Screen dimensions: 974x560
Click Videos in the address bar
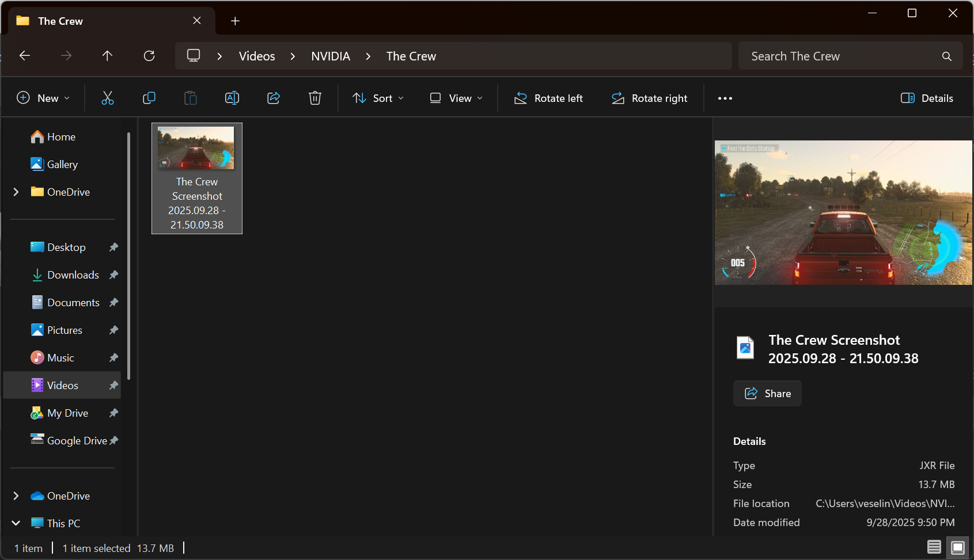257,56
